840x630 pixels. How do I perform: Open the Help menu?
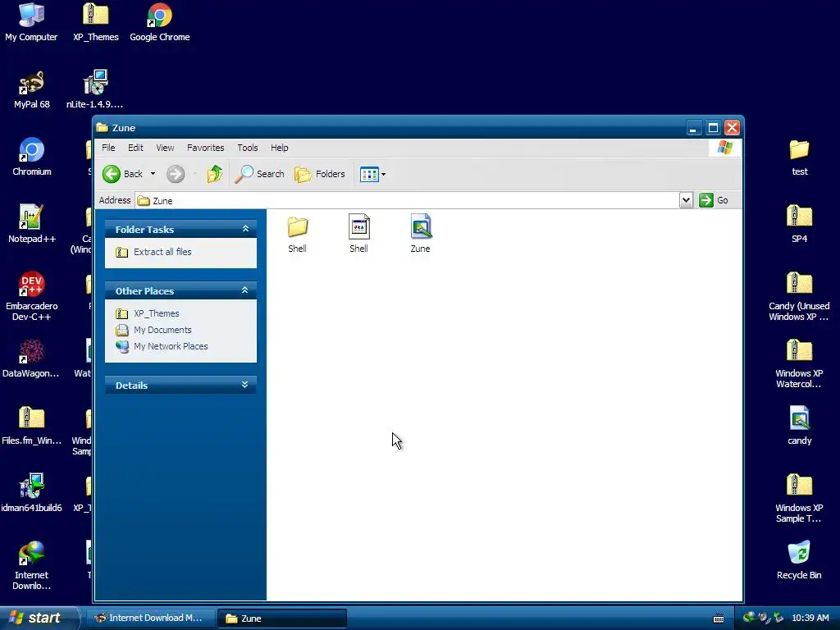pyautogui.click(x=279, y=148)
